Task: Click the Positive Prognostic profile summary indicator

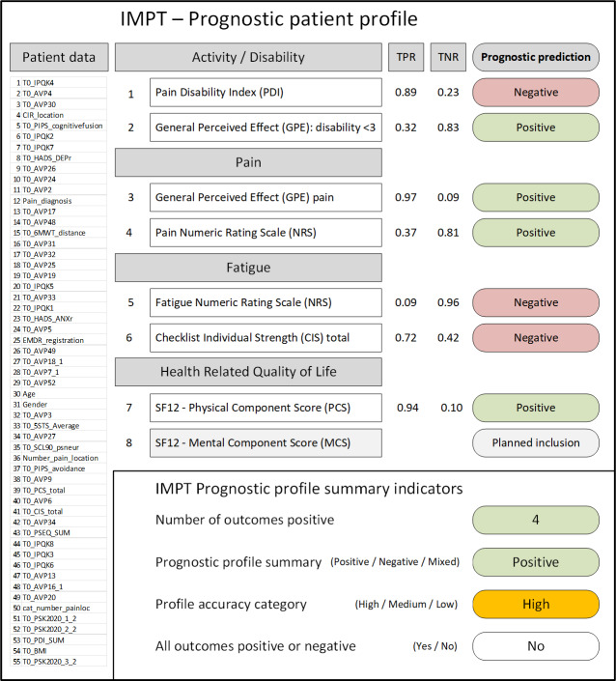Action: point(536,562)
